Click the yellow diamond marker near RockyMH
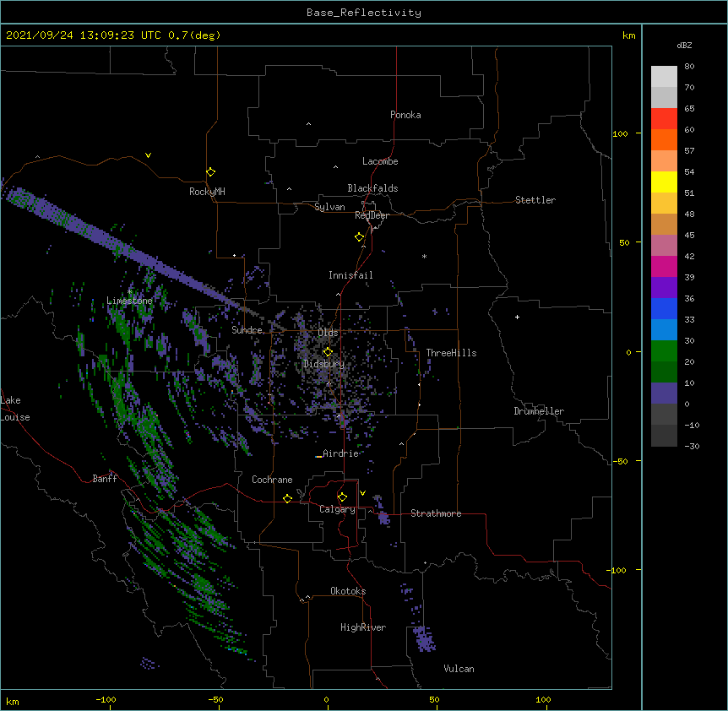 point(210,171)
